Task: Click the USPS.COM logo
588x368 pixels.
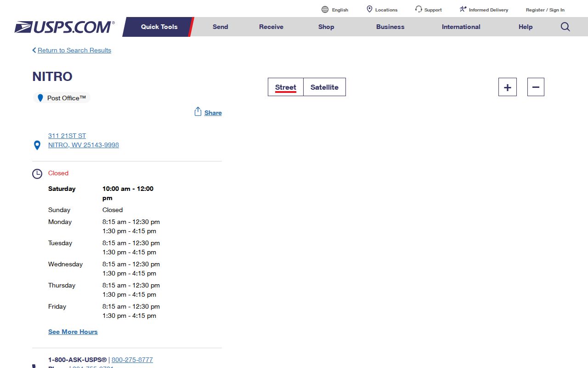Action: coord(64,27)
